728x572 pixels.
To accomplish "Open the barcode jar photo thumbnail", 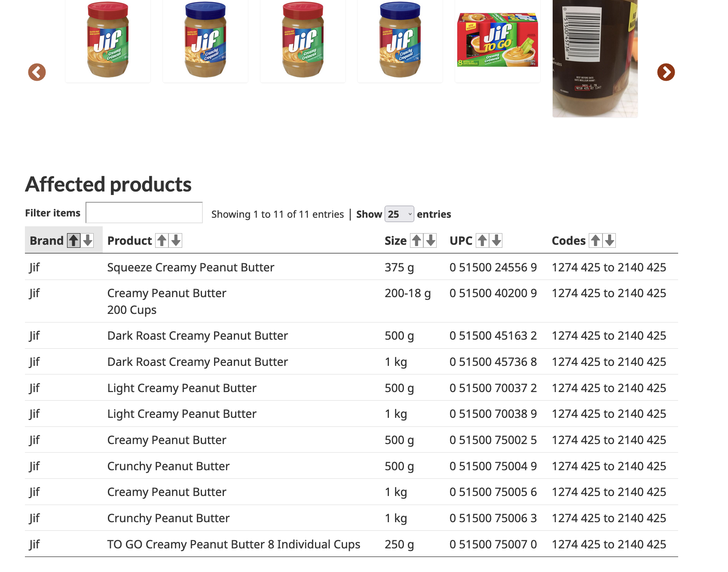I will click(595, 58).
